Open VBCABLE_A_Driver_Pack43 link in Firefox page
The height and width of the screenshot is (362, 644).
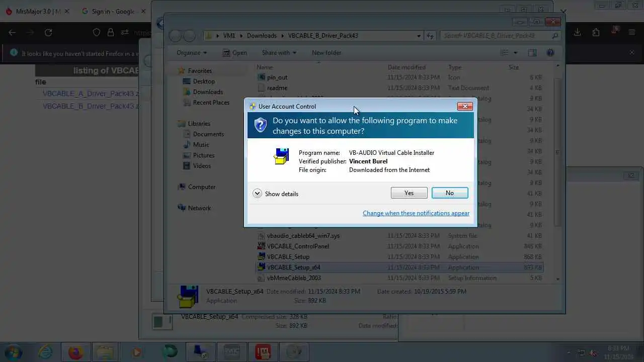(91, 94)
